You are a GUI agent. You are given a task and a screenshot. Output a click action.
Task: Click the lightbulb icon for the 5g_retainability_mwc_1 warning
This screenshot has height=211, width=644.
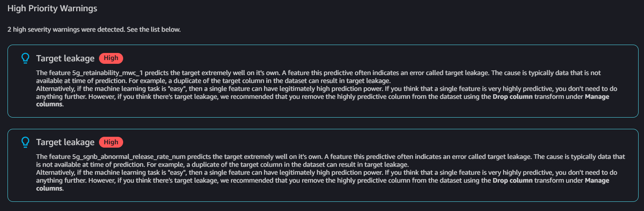(25, 58)
